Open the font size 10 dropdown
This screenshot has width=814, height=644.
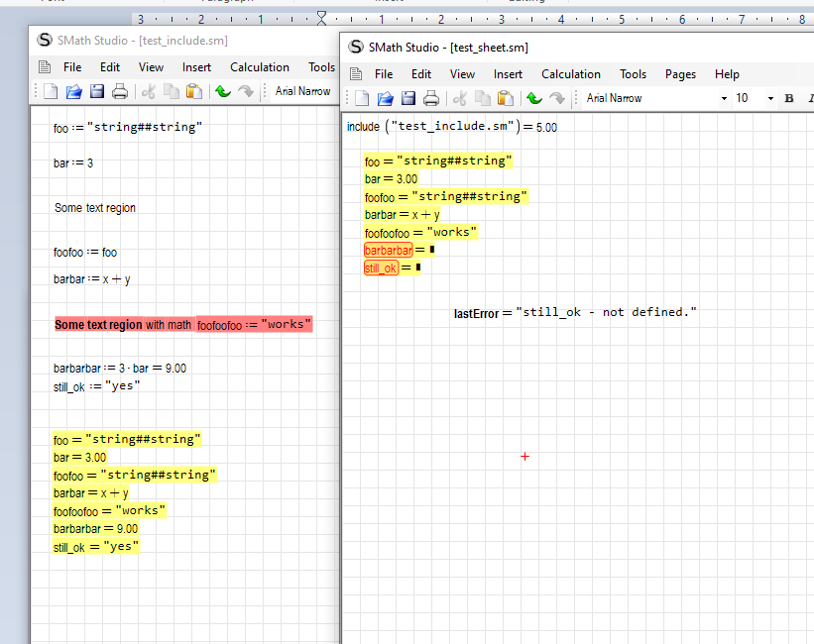770,97
